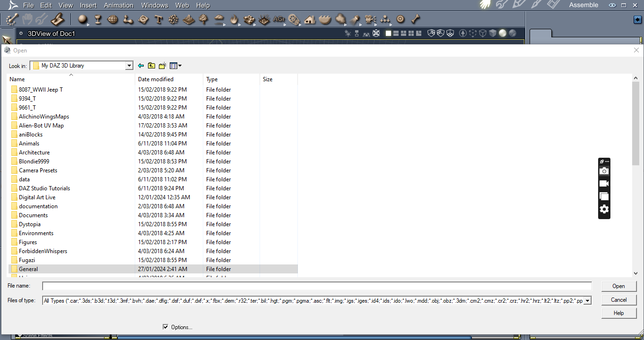Toggle the Options checkbox

click(x=165, y=327)
